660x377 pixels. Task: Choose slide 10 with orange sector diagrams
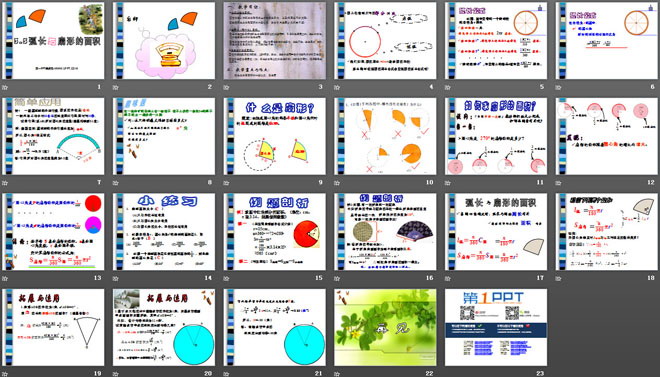click(385, 136)
